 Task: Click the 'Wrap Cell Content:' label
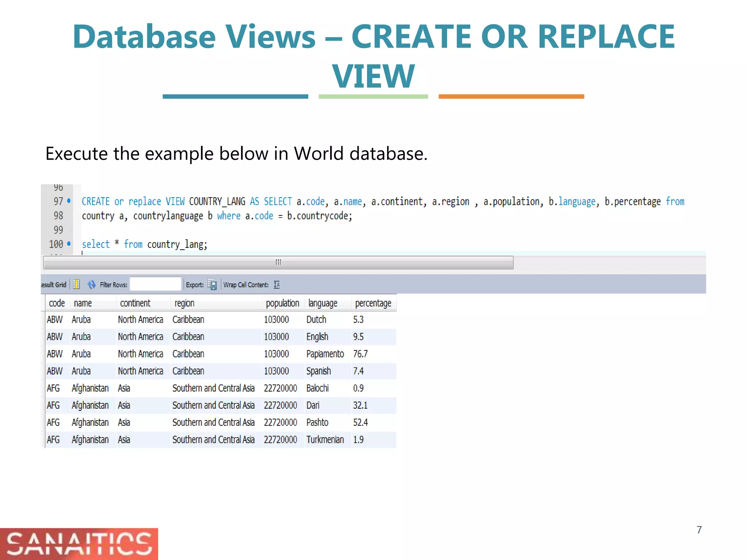246,285
